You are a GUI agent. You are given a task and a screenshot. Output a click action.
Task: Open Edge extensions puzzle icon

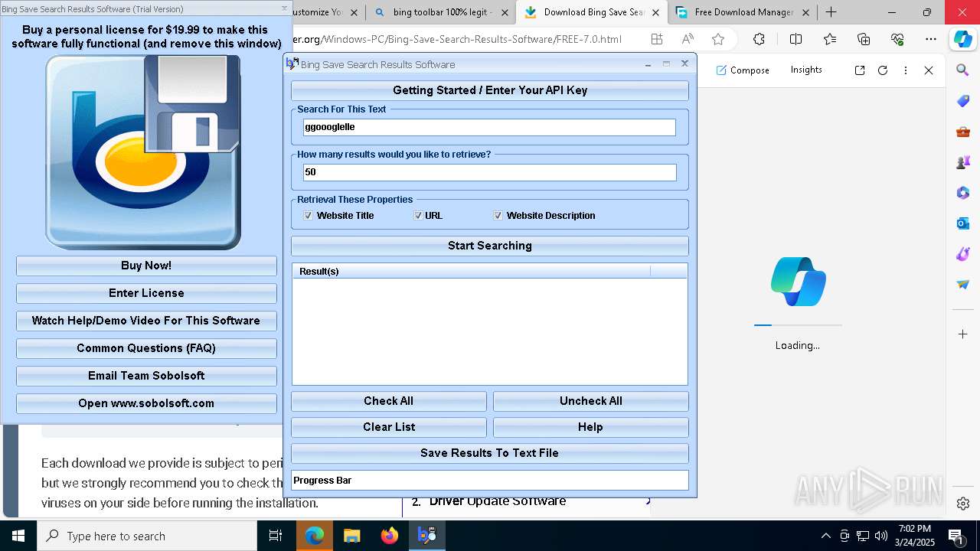(x=759, y=39)
